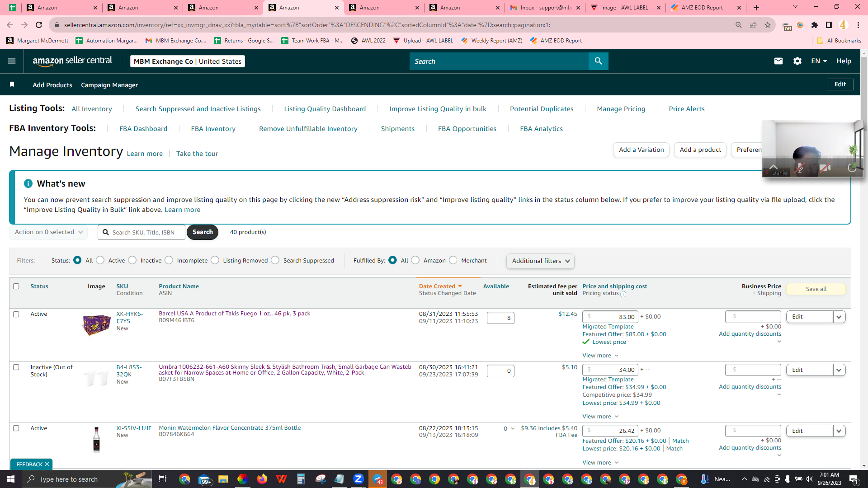Open Add Products in the top menu
This screenshot has height=488, width=868.
(x=52, y=85)
